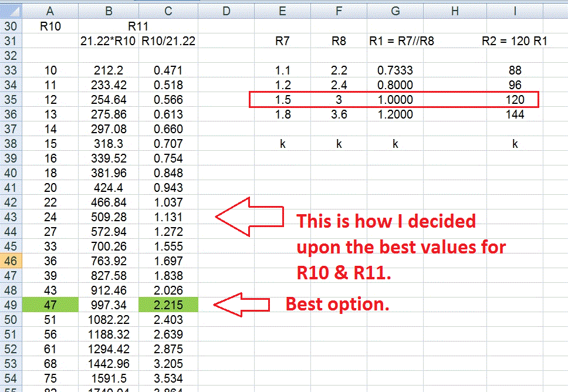Select column B header

pos(109,11)
